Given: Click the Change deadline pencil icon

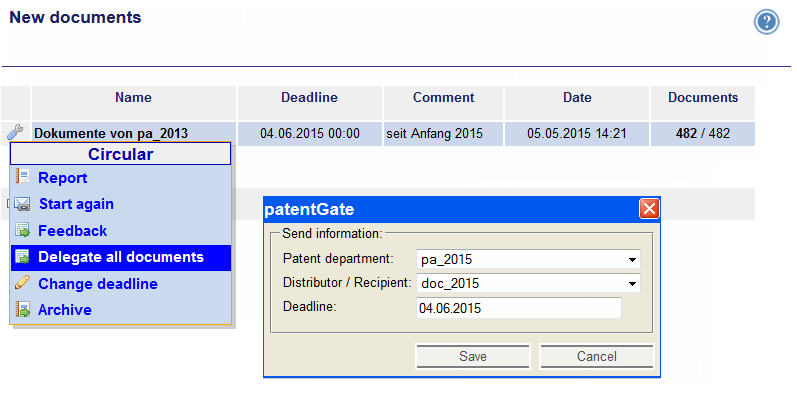Looking at the screenshot, I should coord(22,283).
